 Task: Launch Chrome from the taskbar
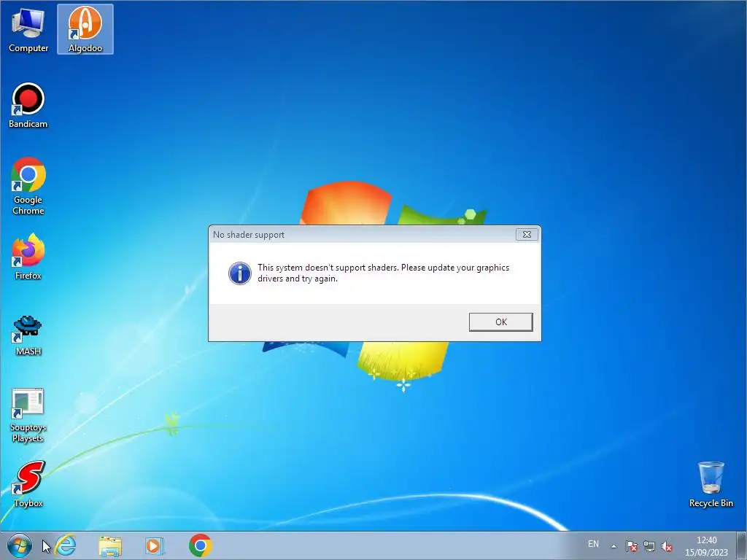(200, 545)
